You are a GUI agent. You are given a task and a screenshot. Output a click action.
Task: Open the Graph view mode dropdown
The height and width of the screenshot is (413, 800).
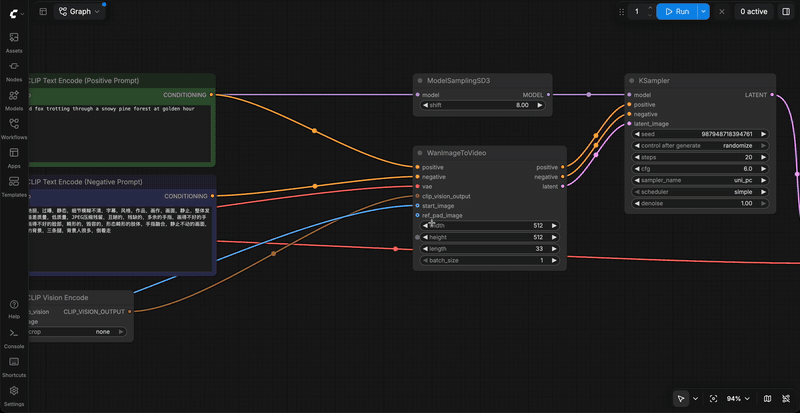click(80, 12)
